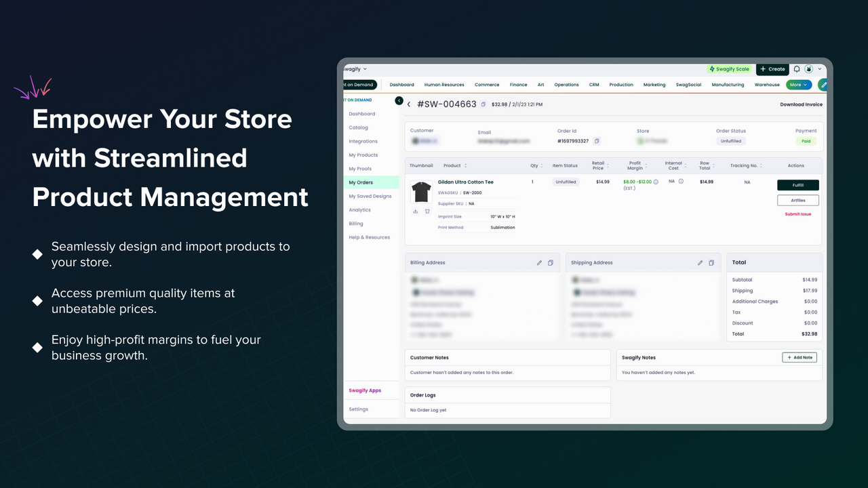Sort by the Profit Margin column
Viewport: 868px width, 488px height.
point(647,166)
